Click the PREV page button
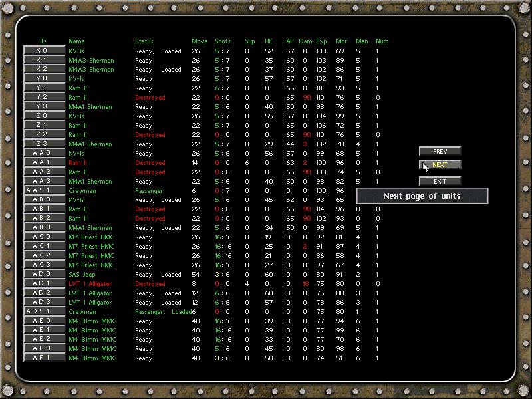This screenshot has width=532, height=399. click(440, 152)
